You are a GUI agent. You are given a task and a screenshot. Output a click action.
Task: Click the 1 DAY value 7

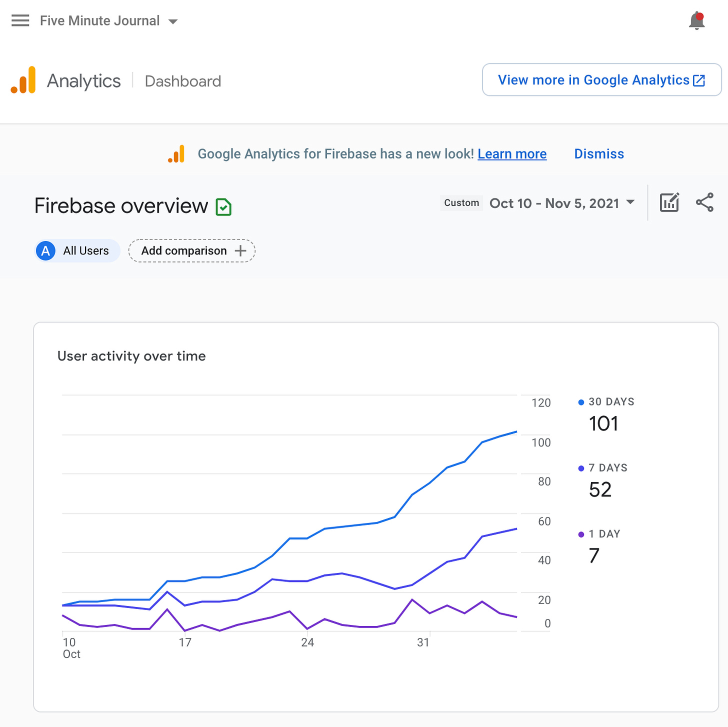[594, 555]
